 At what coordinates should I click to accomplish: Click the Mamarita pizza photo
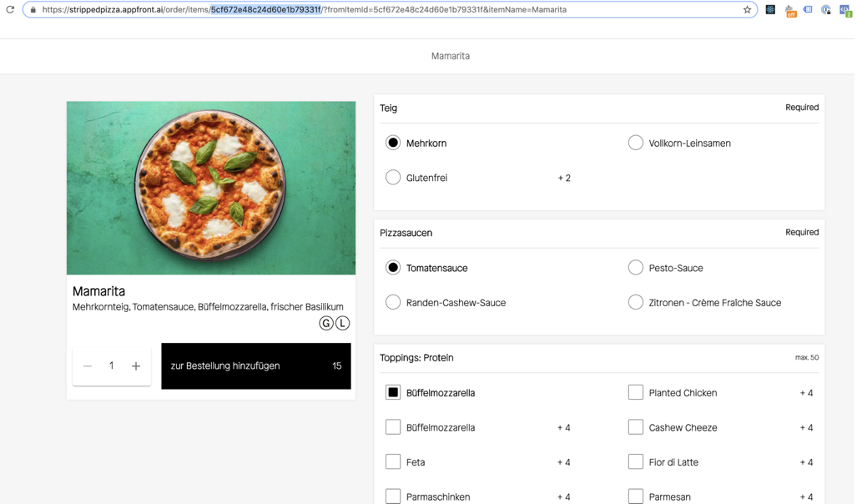click(211, 188)
